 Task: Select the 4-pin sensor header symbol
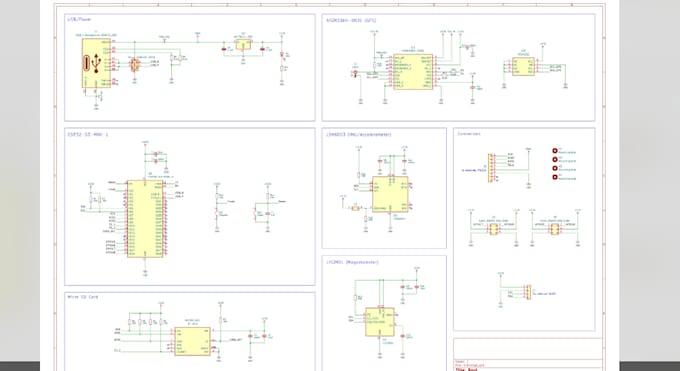[528, 292]
